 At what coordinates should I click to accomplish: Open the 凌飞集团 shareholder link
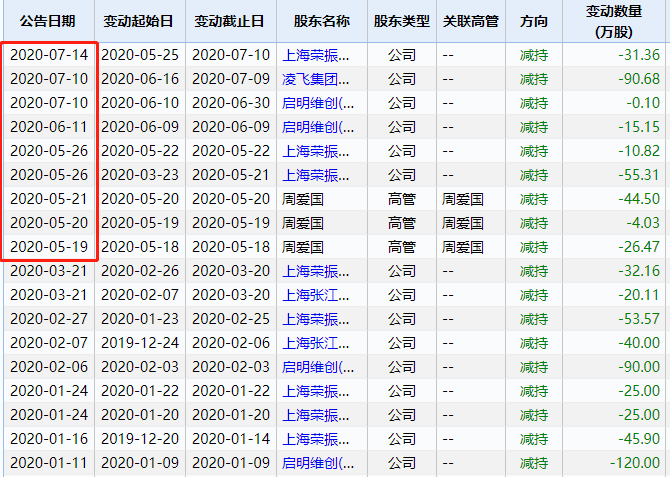pyautogui.click(x=316, y=79)
